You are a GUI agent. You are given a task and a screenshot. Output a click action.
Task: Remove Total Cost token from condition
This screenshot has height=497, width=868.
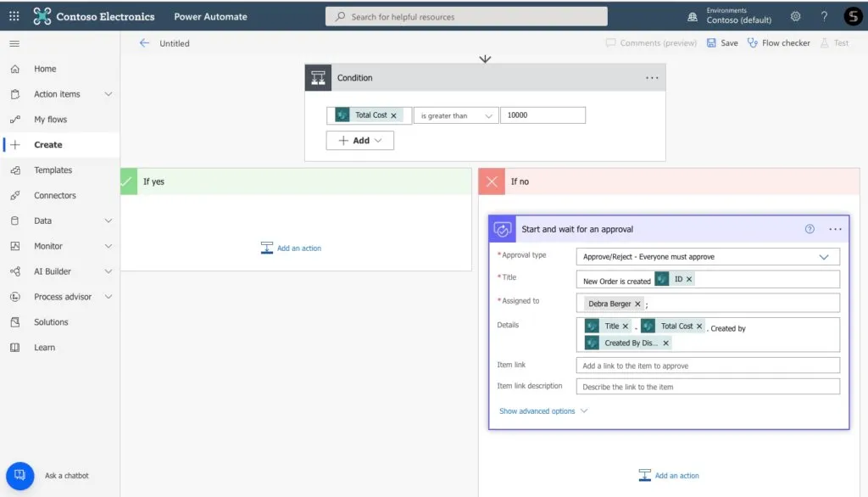[x=393, y=115]
